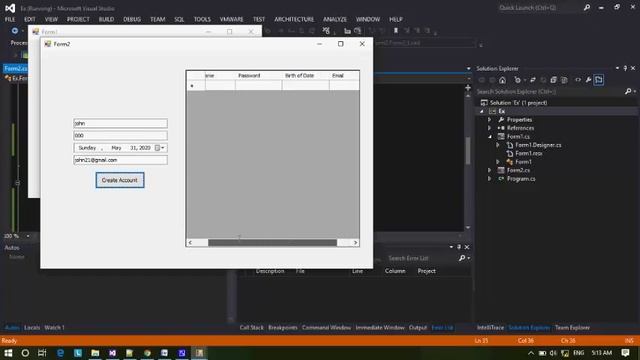Open the FILE menu
The image size is (640, 360).
(x=10, y=19)
